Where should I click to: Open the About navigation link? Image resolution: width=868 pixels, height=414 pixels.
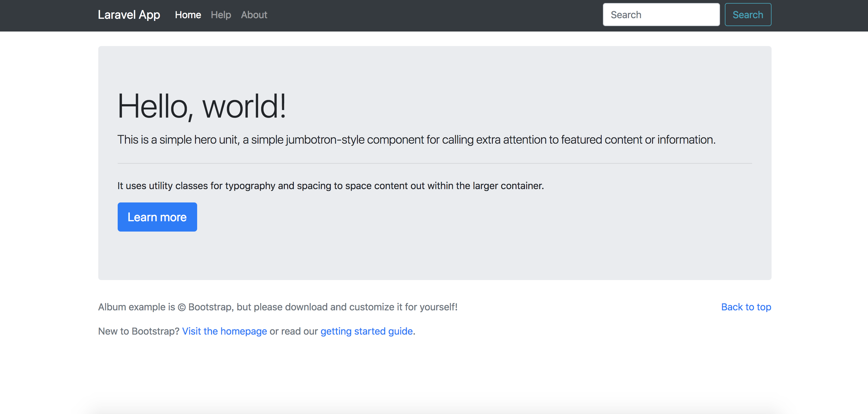(254, 15)
